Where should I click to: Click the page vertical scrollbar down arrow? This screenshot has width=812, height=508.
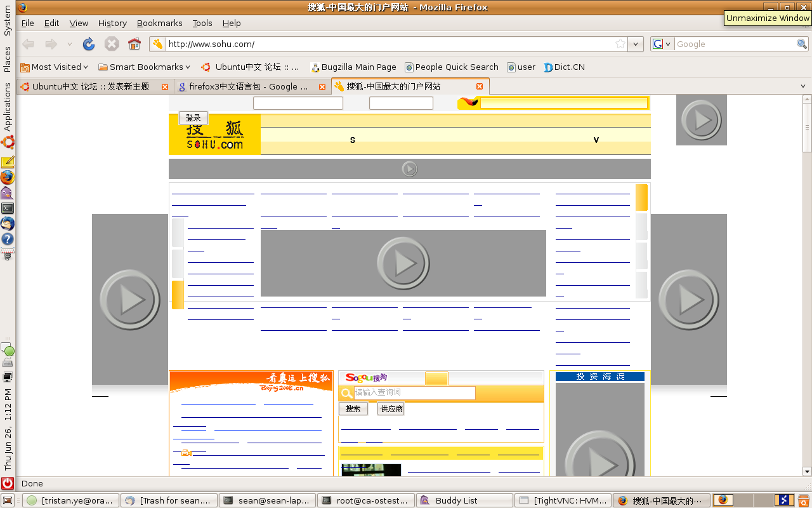click(x=807, y=471)
